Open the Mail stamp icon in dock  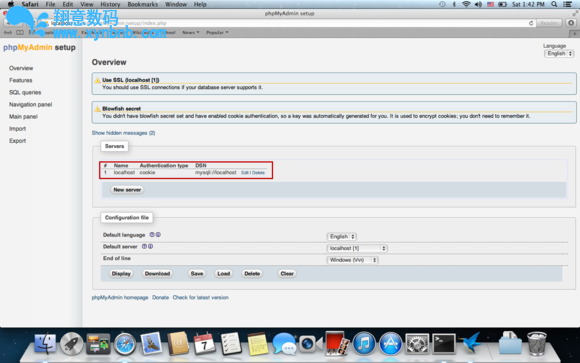point(151,343)
